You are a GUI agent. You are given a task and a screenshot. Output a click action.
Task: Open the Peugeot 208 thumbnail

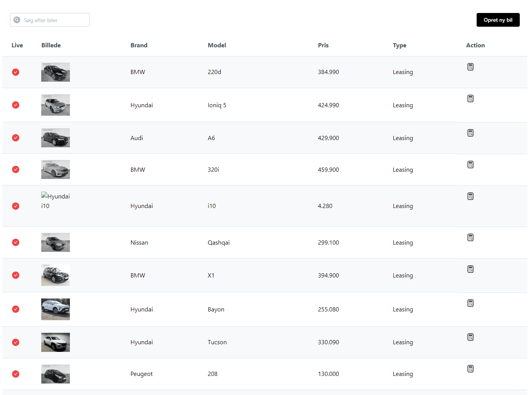coord(55,374)
